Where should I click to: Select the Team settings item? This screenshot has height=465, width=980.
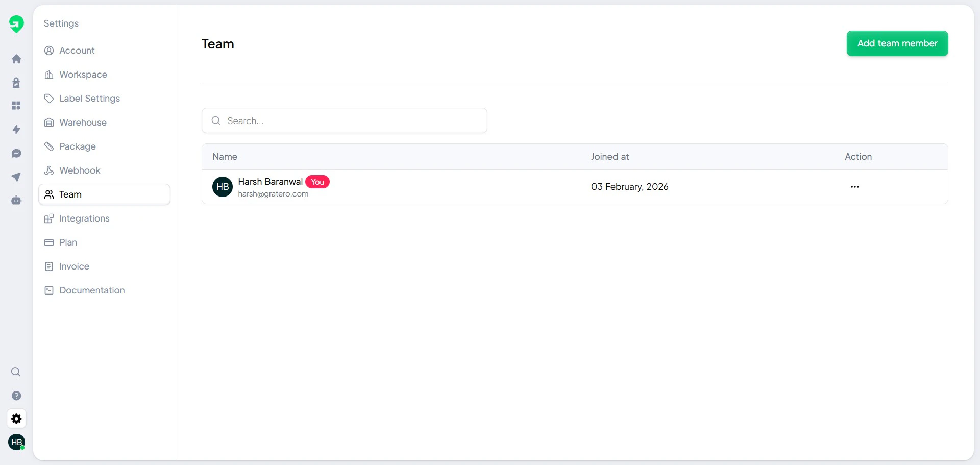[x=104, y=194]
